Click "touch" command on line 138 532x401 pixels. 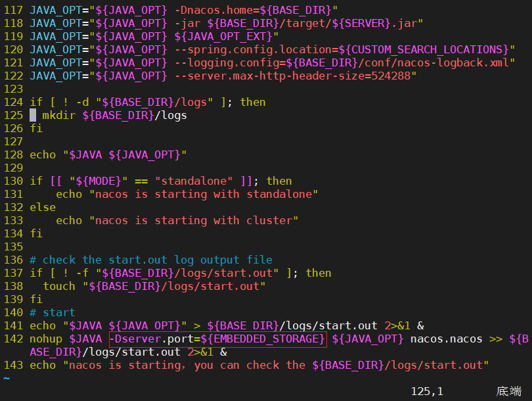coord(59,286)
